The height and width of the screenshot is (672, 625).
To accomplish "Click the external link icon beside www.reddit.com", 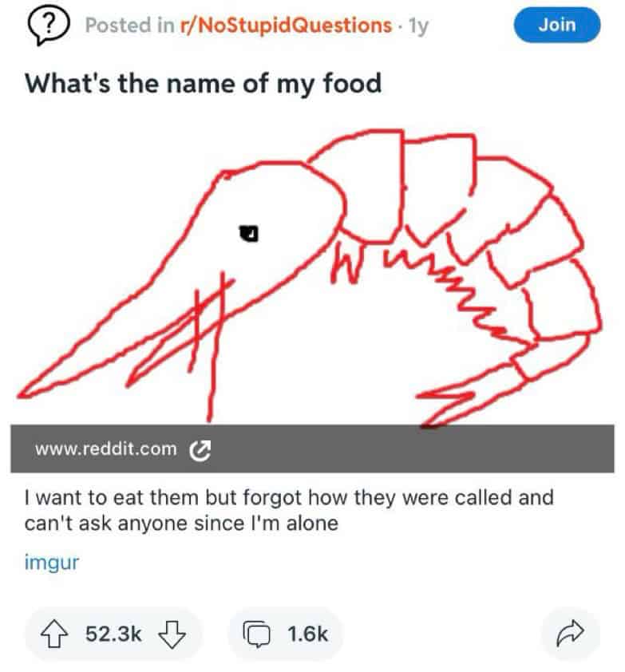I will [x=196, y=449].
